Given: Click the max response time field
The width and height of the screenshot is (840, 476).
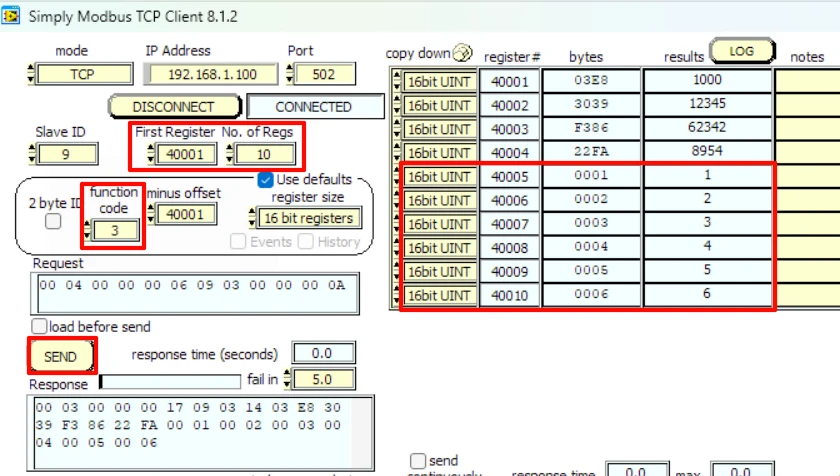Looking at the screenshot, I should [742, 469].
